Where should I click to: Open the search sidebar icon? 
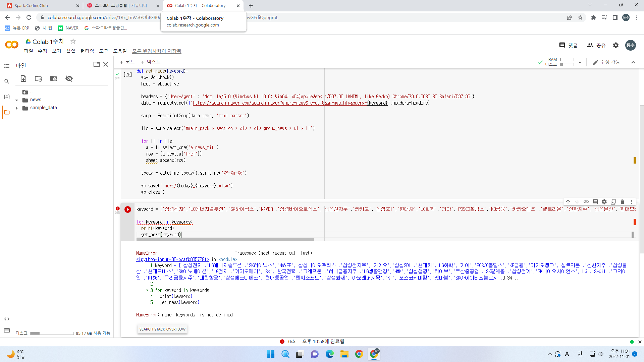pyautogui.click(x=7, y=81)
